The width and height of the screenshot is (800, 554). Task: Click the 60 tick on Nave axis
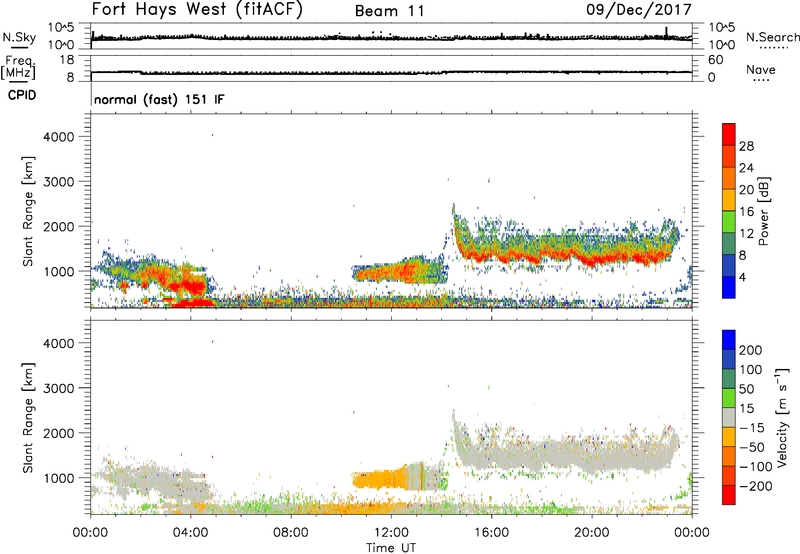click(715, 60)
